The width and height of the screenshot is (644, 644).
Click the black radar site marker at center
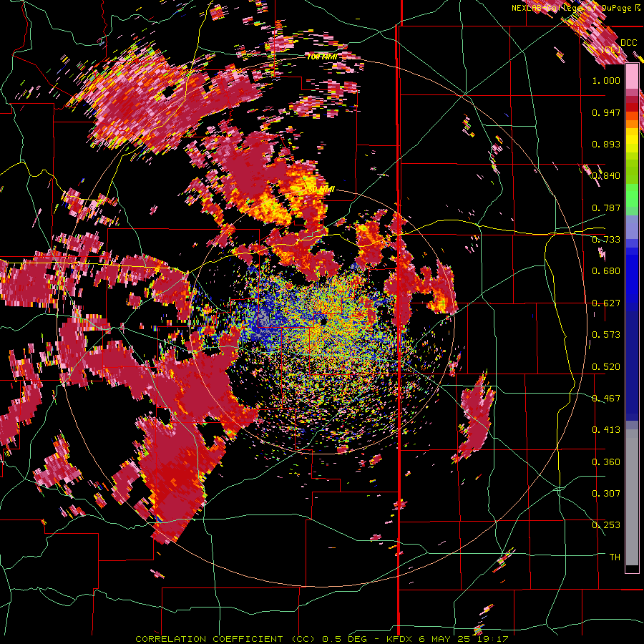tap(323, 321)
